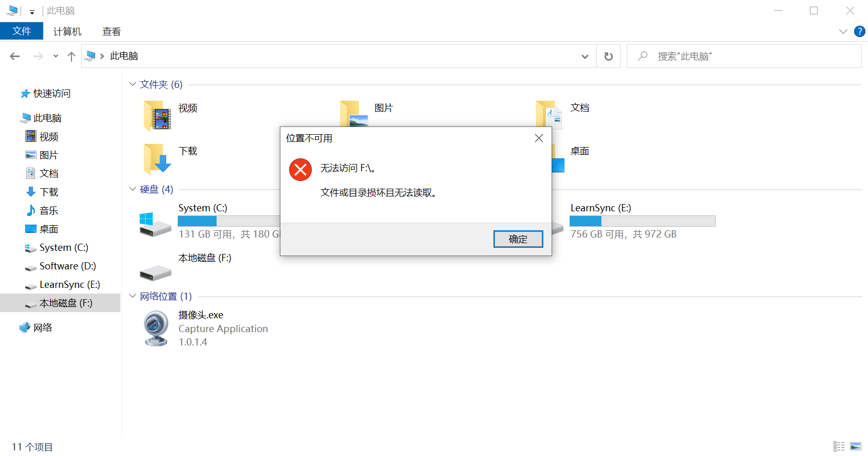Open the 查看 ribbon tab
This screenshot has width=868, height=456.
click(112, 31)
